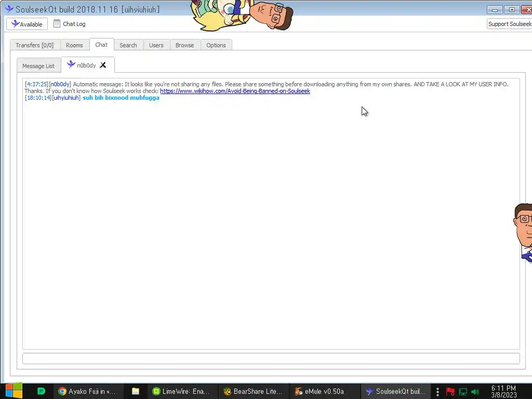The width and height of the screenshot is (532, 399).
Task: Click the [uihyiuhiuh] username in chat
Action: click(66, 98)
